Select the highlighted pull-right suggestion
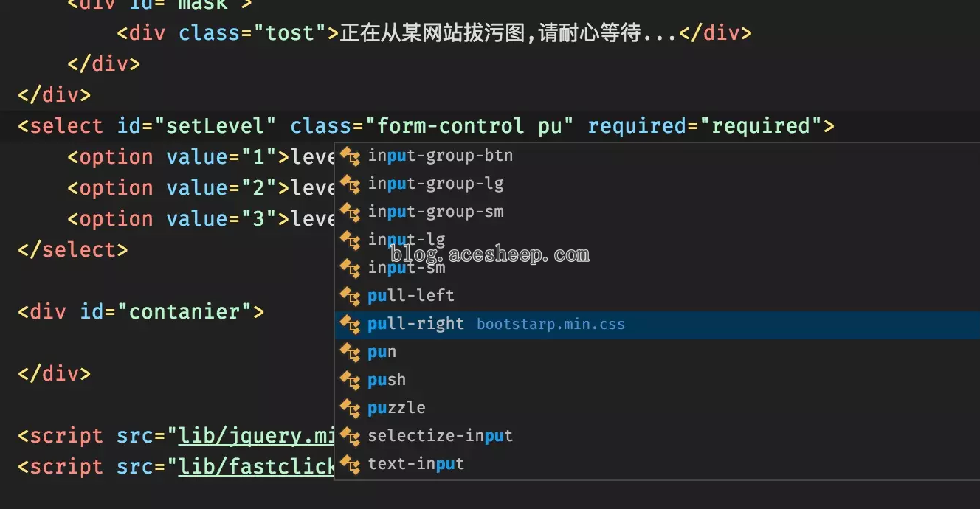This screenshot has width=980, height=509. (x=657, y=324)
